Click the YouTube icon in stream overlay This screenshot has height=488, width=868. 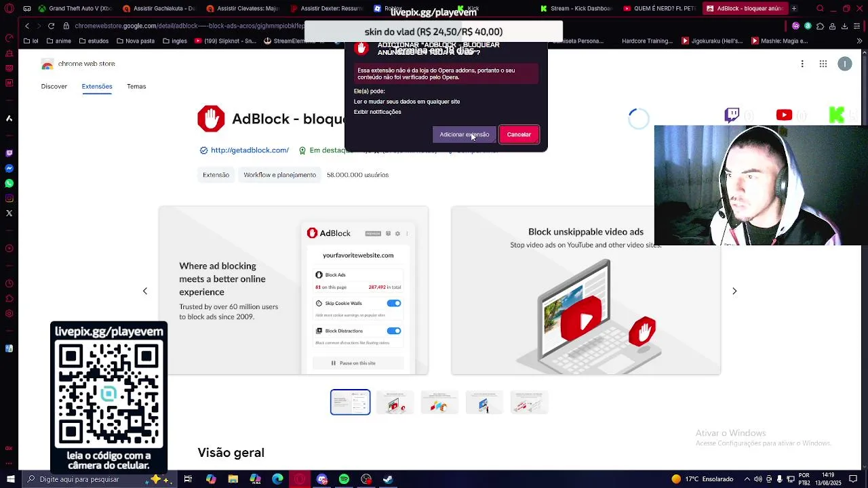(x=784, y=115)
